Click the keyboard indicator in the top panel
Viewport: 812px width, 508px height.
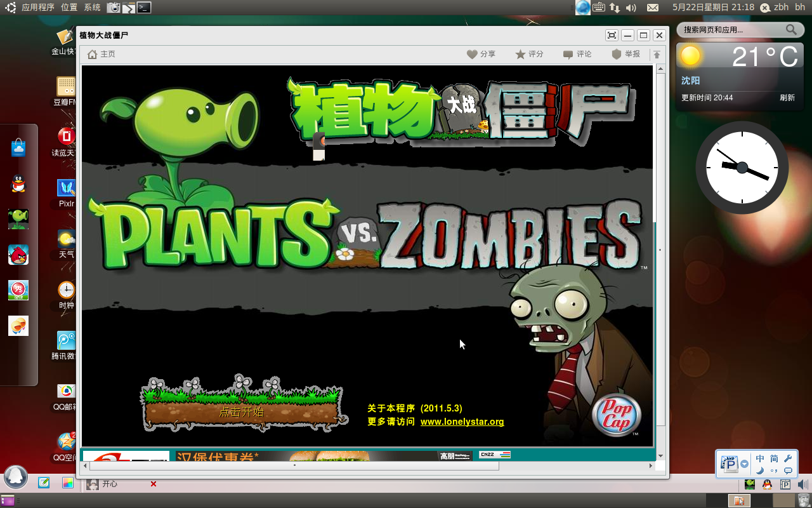coord(599,8)
